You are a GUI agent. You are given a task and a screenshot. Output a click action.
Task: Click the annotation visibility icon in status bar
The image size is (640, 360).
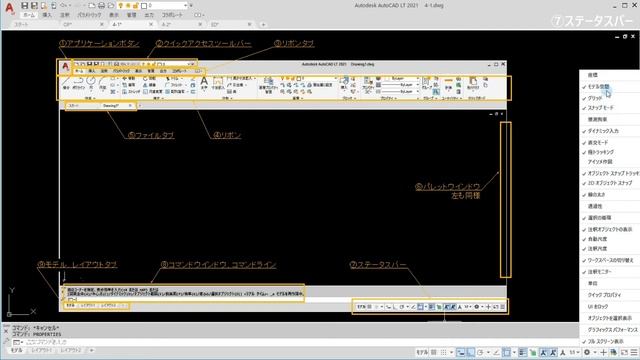coord(543,352)
